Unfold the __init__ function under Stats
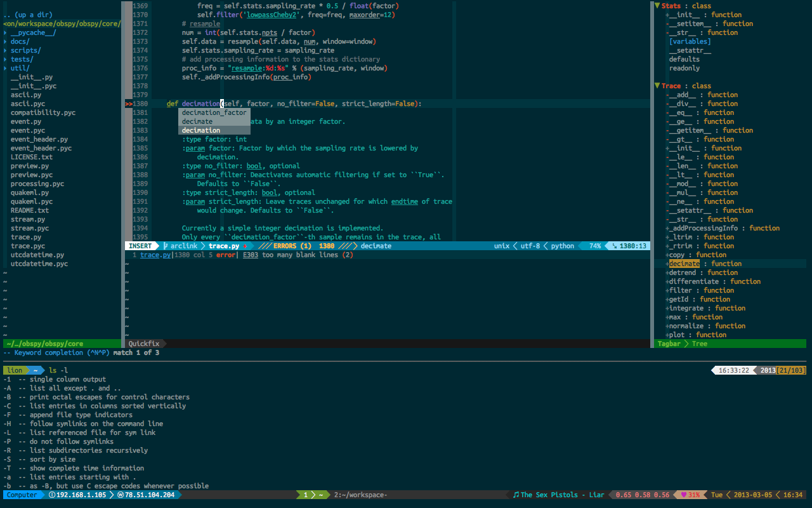 pyautogui.click(x=667, y=15)
